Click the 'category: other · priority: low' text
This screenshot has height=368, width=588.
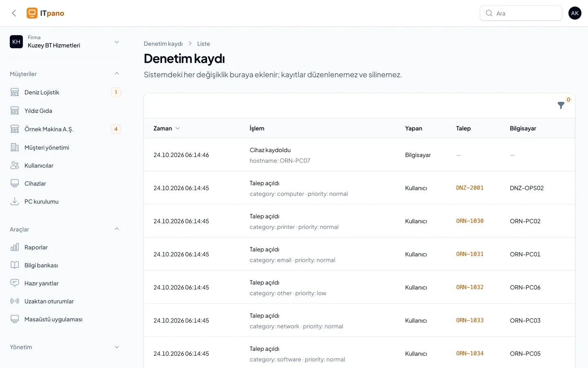(x=288, y=293)
